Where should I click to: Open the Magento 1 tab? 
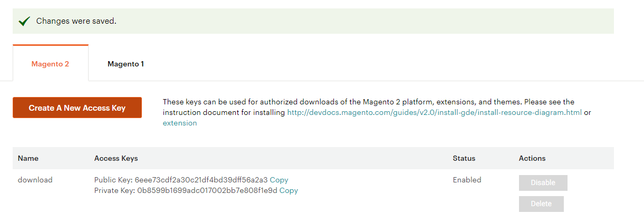126,64
